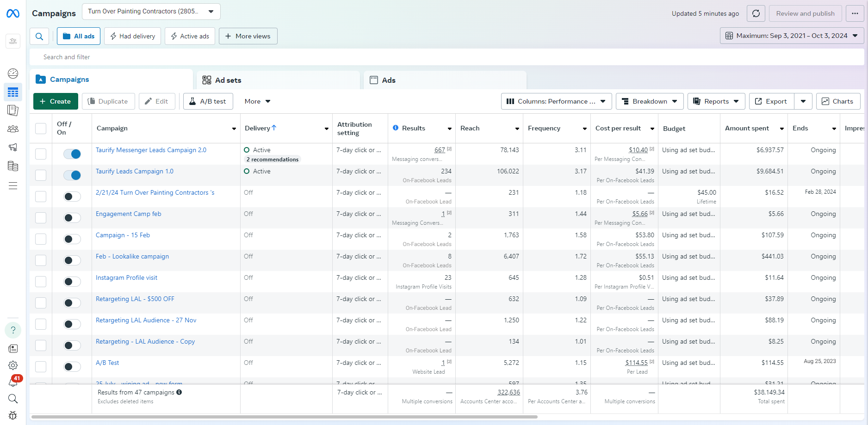Sort by the Delivery column arrow
Screen dimensions: 868x425
coord(274,128)
